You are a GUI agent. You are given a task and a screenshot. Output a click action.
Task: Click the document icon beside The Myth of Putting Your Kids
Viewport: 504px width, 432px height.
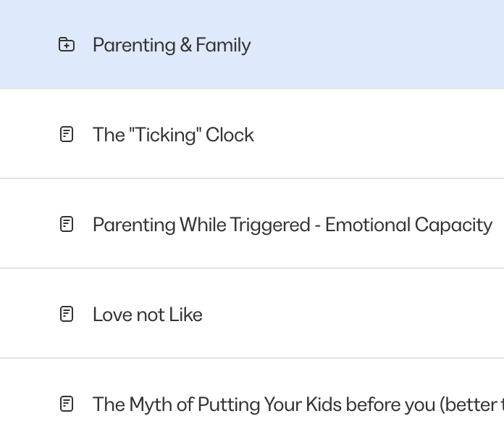[x=67, y=404]
